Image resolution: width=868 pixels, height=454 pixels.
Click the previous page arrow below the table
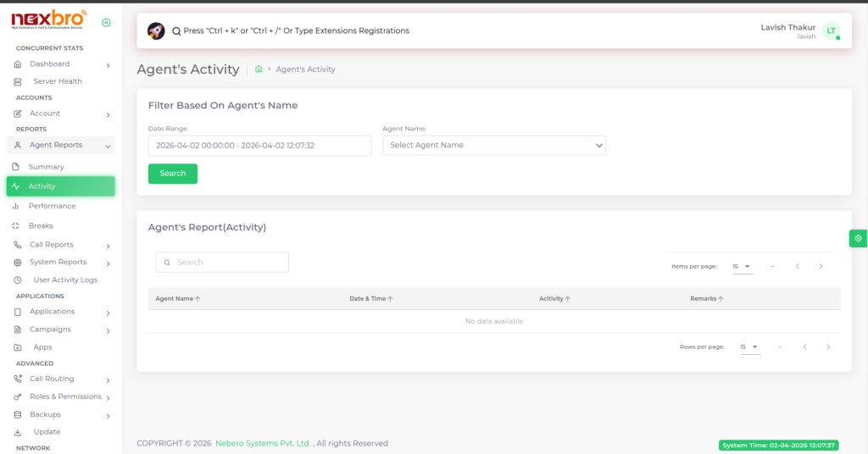pos(805,347)
